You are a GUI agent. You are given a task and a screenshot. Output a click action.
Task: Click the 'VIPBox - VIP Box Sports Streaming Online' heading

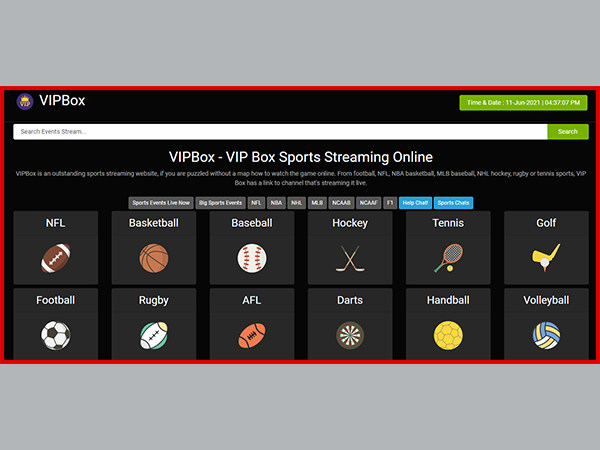tap(301, 157)
